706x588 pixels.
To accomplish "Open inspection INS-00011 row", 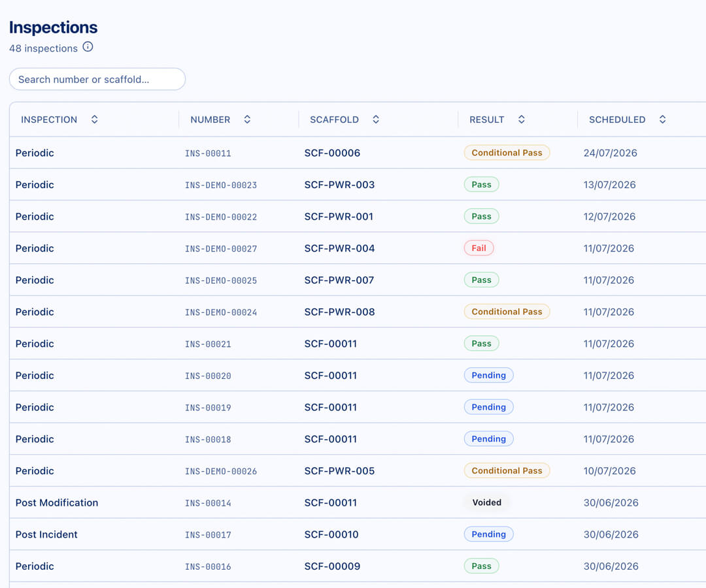I will coord(358,153).
